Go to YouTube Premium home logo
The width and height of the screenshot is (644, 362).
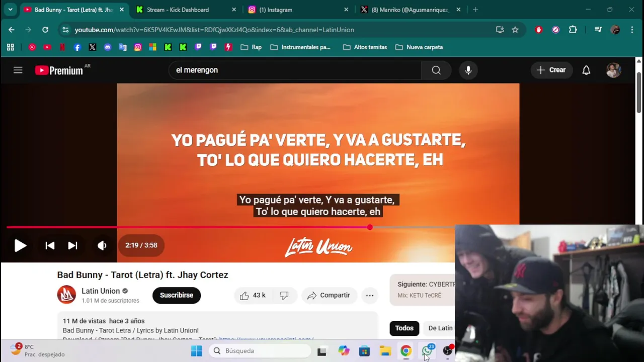59,70
